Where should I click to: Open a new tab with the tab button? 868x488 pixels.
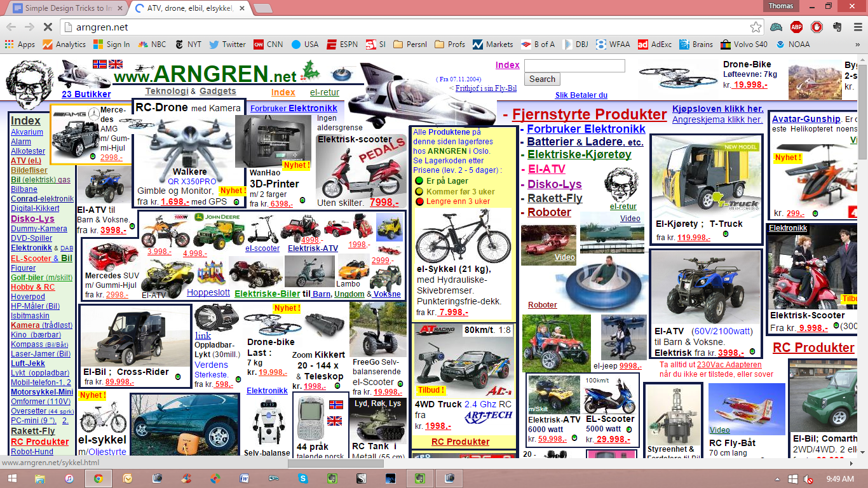pyautogui.click(x=262, y=8)
